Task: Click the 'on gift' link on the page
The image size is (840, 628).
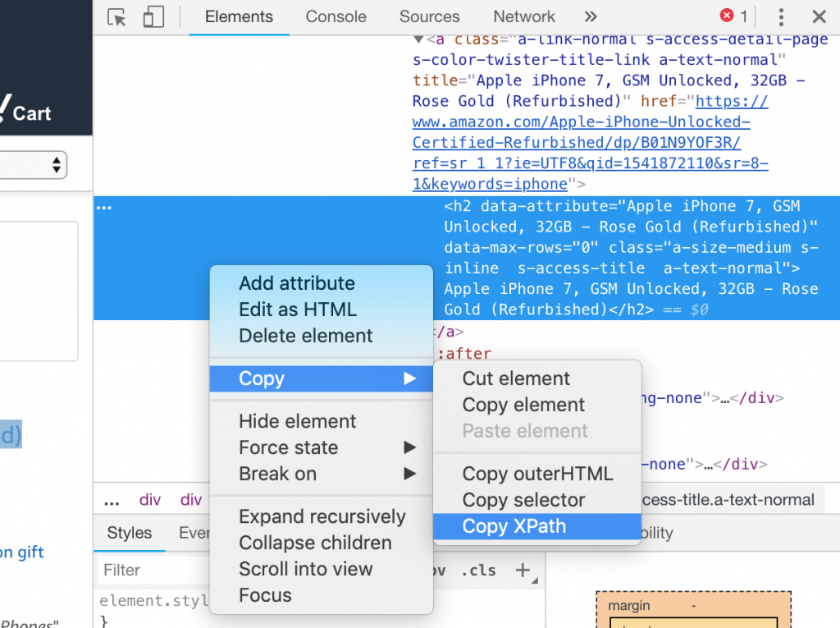Action: [21, 552]
